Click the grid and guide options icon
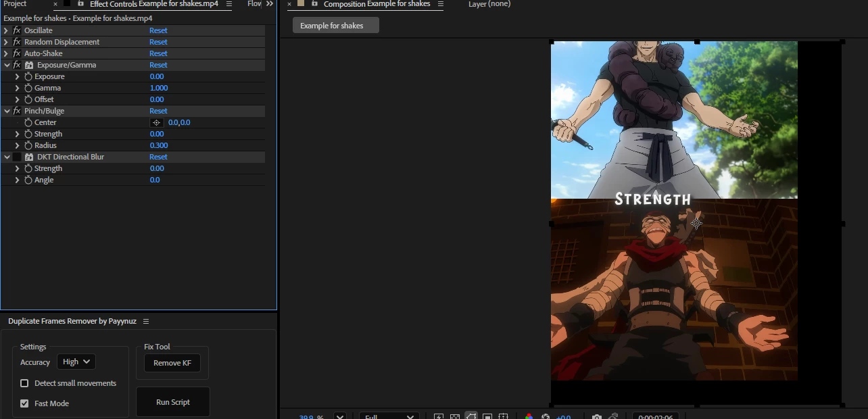This screenshot has width=868, height=419. coord(503,417)
